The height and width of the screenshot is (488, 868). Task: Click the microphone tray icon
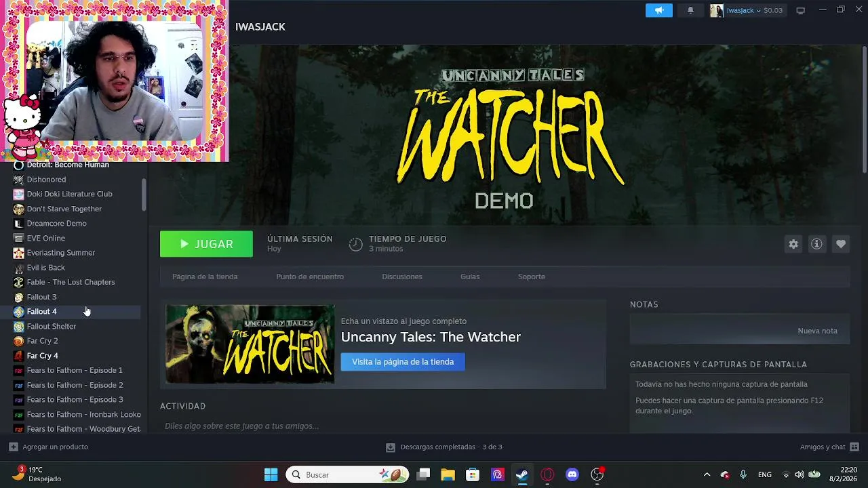[743, 474]
